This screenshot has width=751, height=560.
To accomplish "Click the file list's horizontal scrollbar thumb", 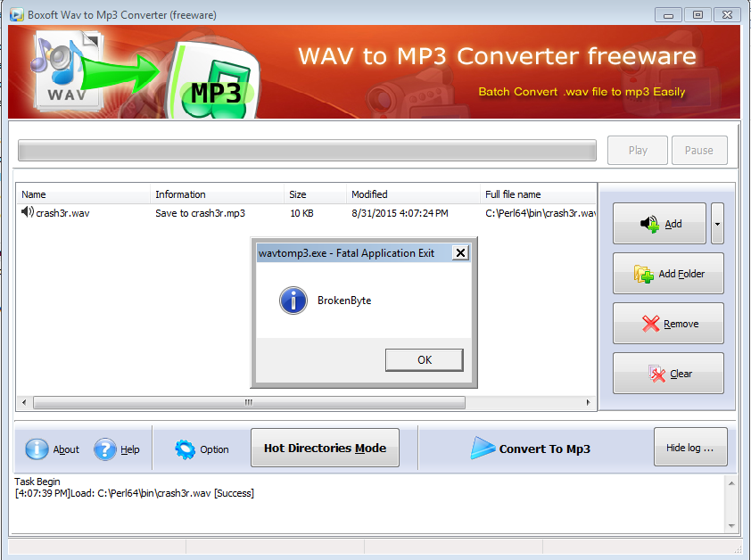I will click(x=249, y=402).
